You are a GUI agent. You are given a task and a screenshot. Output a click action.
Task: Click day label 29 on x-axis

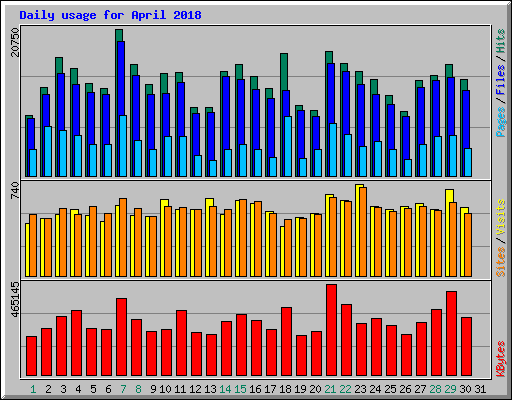click(450, 389)
